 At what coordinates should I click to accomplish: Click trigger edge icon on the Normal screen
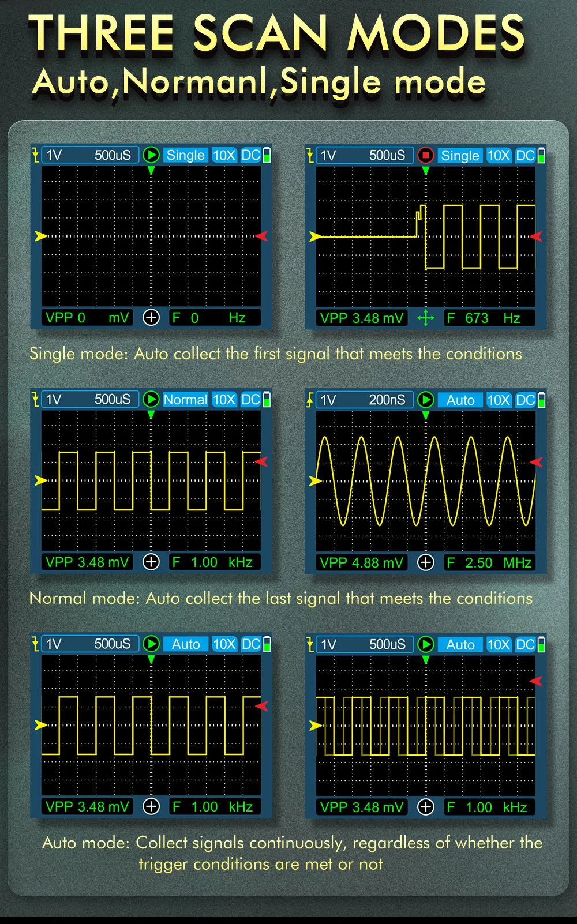tap(35, 399)
